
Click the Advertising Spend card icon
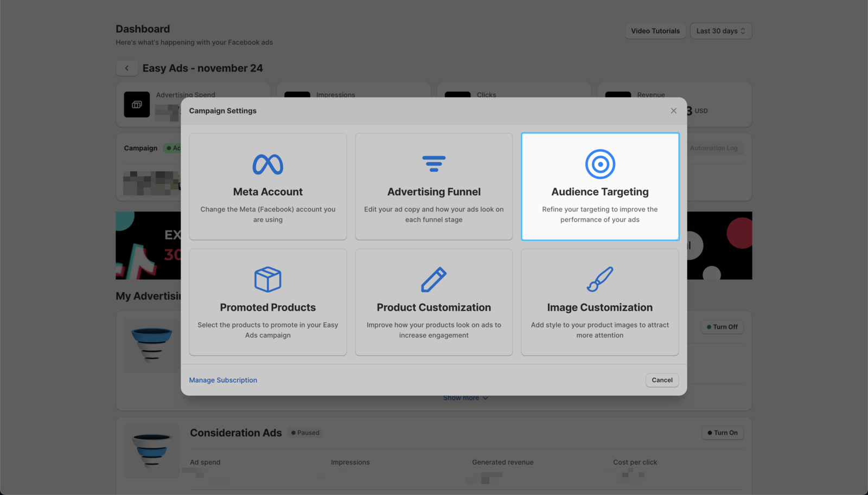coord(137,105)
